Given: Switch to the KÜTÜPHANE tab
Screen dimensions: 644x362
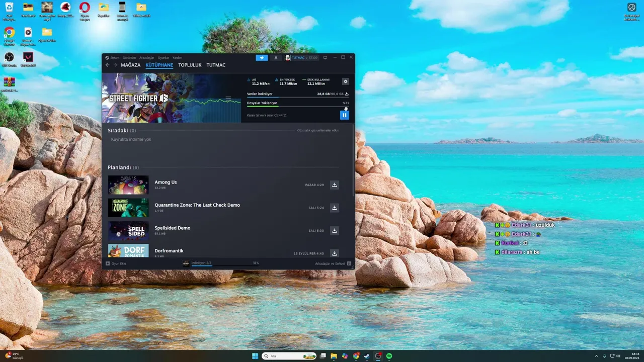Looking at the screenshot, I should coord(159,65).
